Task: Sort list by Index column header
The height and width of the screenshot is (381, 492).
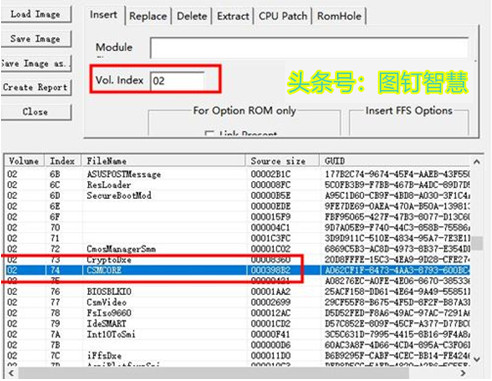Action: (x=64, y=161)
